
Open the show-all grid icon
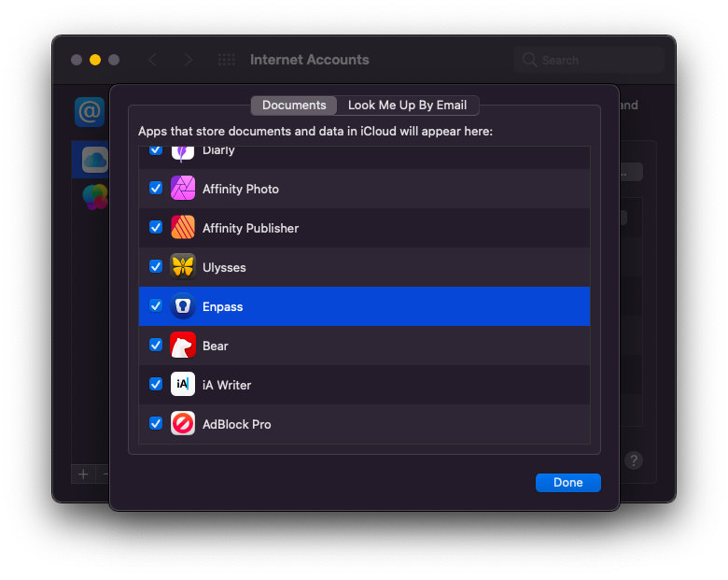pos(227,60)
